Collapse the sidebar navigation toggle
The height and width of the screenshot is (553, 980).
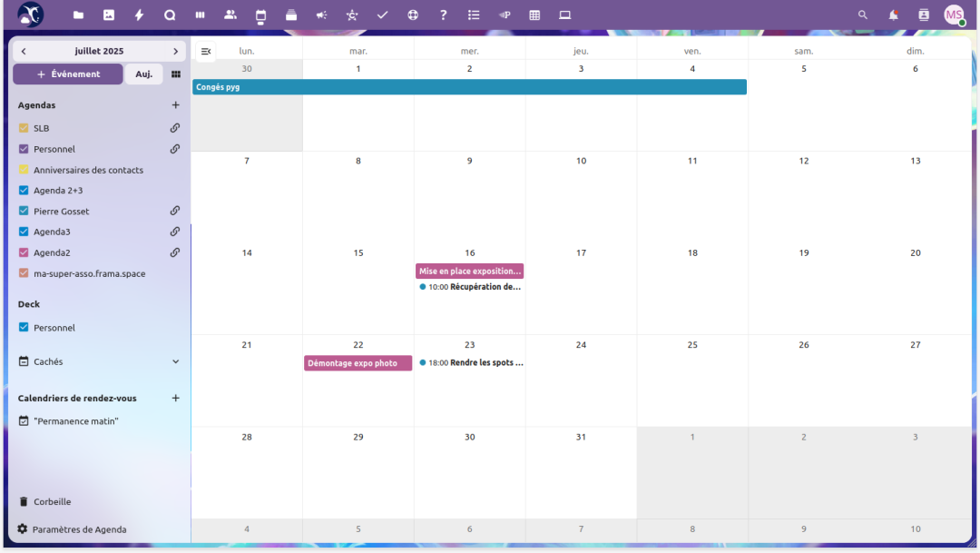point(206,52)
